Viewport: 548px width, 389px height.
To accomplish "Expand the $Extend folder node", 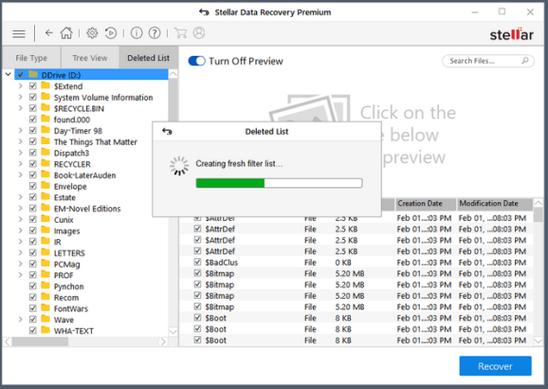I will (20, 86).
